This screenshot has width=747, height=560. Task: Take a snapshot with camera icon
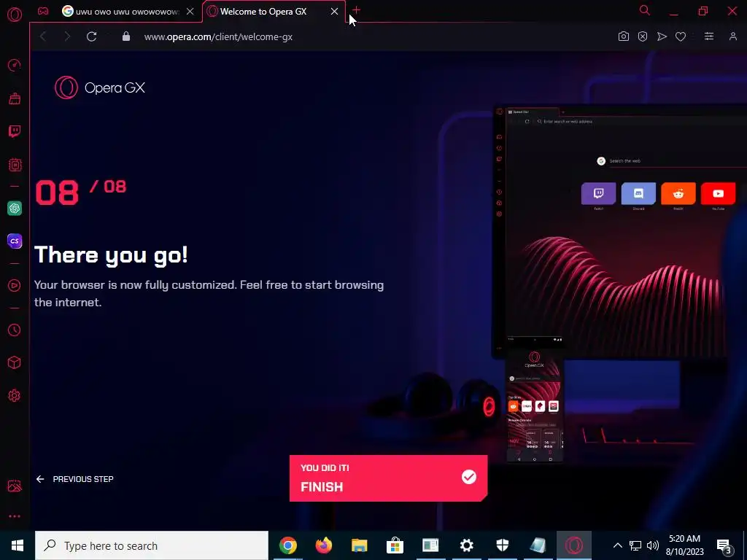pyautogui.click(x=623, y=36)
